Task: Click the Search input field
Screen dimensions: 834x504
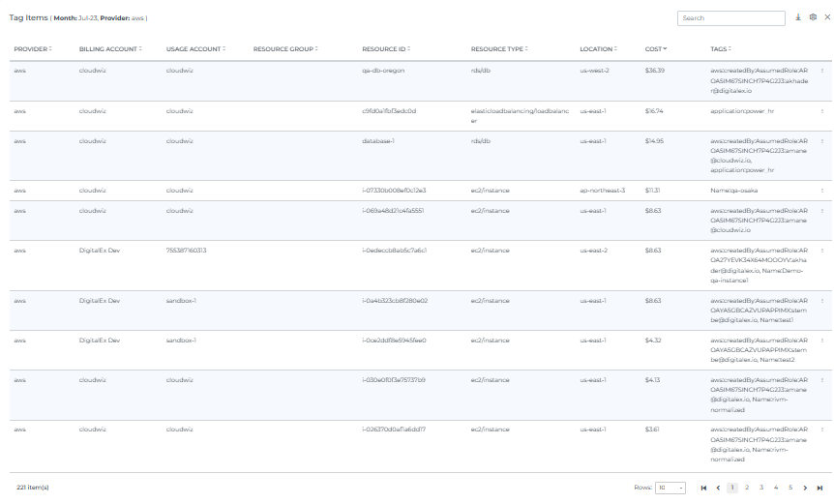Action: (x=731, y=17)
